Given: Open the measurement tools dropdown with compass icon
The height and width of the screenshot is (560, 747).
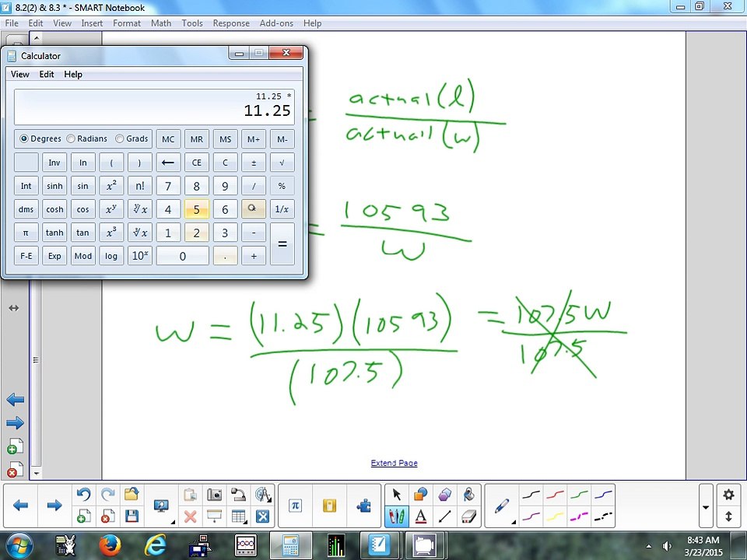Looking at the screenshot, I should [x=262, y=495].
